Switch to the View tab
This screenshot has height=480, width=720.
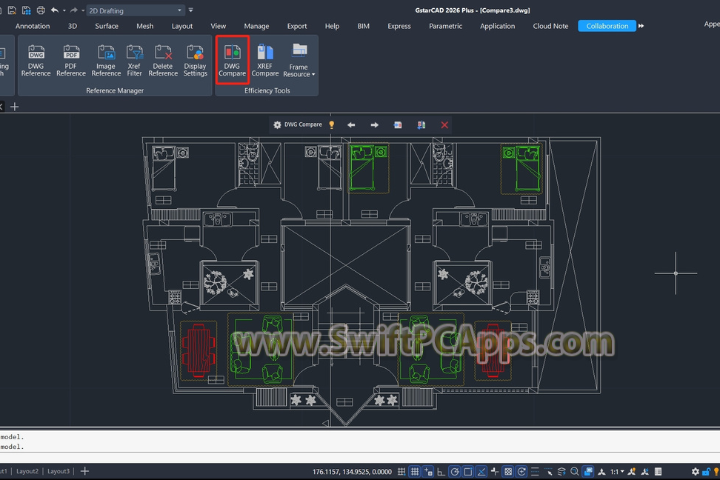point(218,26)
